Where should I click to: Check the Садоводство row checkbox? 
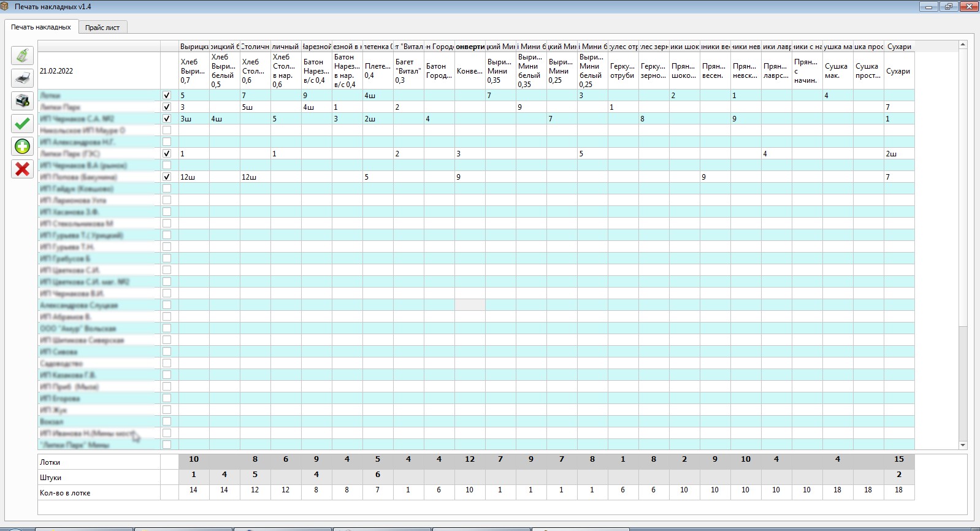pos(166,363)
